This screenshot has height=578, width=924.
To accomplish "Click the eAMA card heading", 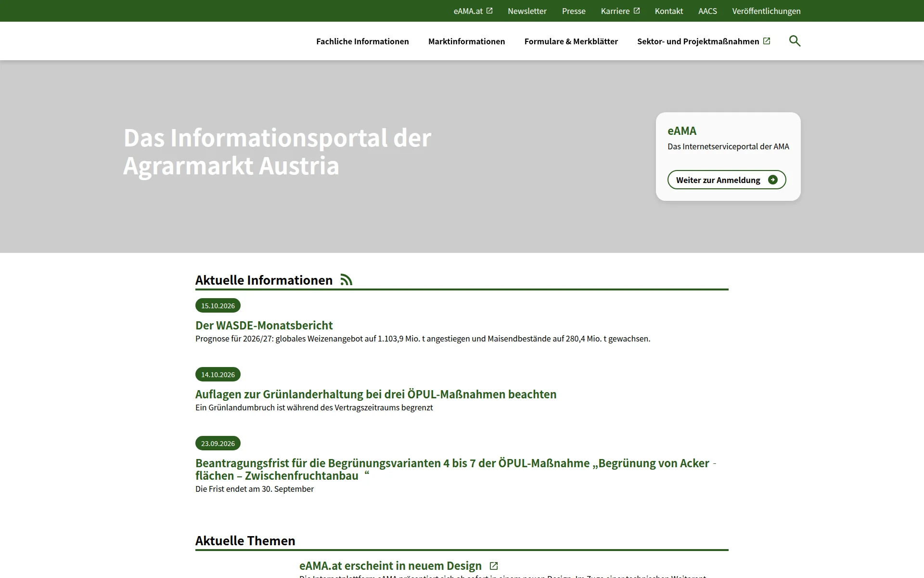I will pyautogui.click(x=682, y=131).
